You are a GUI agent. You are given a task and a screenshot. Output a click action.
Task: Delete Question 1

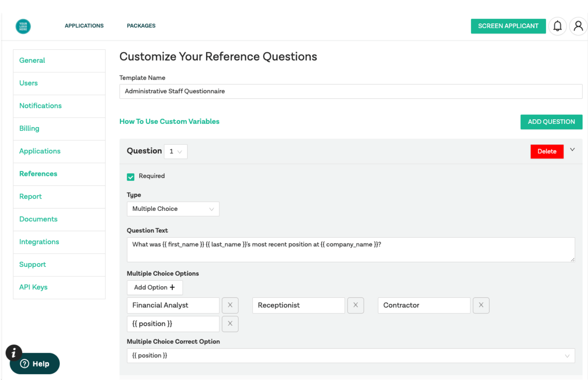coord(547,151)
